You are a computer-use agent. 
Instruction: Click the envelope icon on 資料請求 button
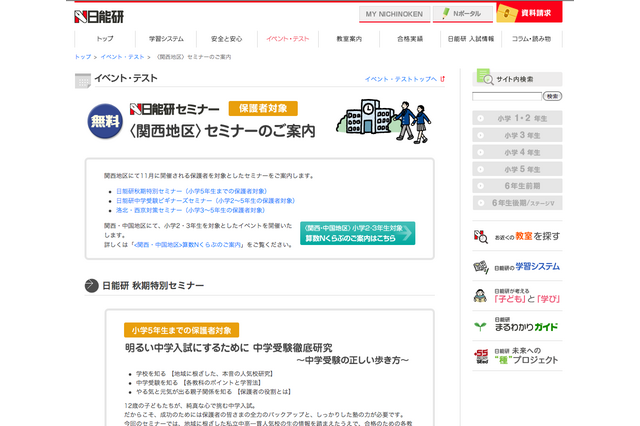pos(507,13)
